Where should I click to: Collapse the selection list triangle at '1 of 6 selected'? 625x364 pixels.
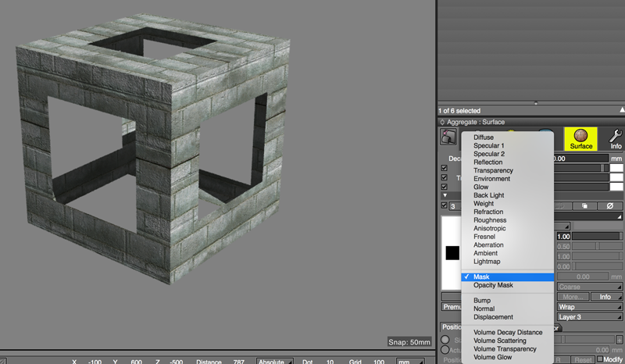point(622,110)
